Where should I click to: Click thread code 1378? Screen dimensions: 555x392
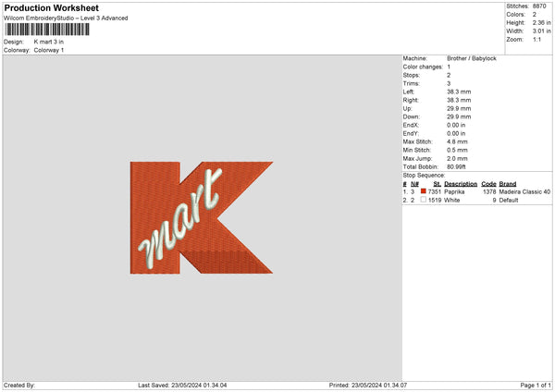[x=489, y=191]
